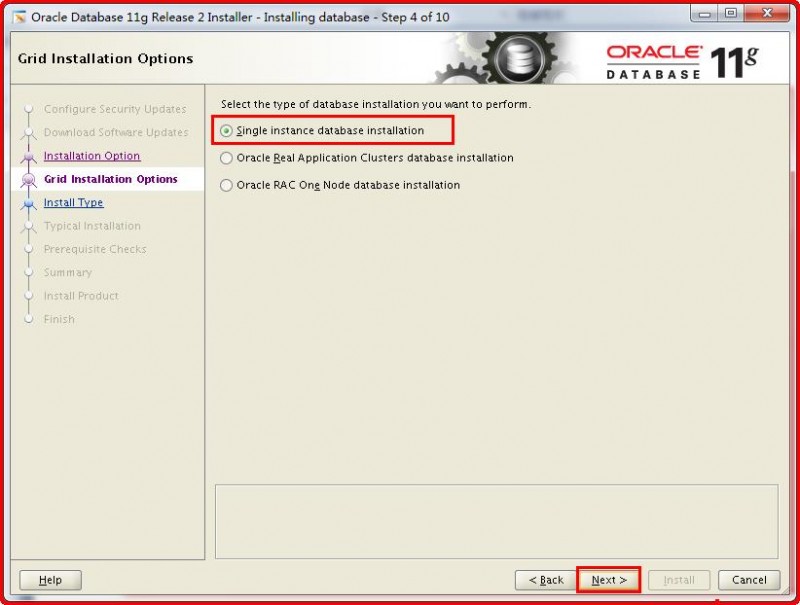Cancel the installation

click(748, 580)
